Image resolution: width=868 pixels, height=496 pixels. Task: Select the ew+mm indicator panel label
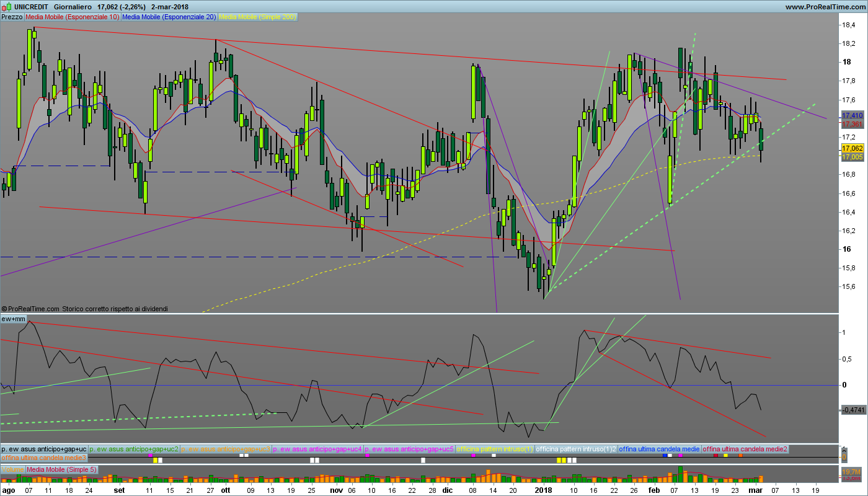pyautogui.click(x=14, y=319)
